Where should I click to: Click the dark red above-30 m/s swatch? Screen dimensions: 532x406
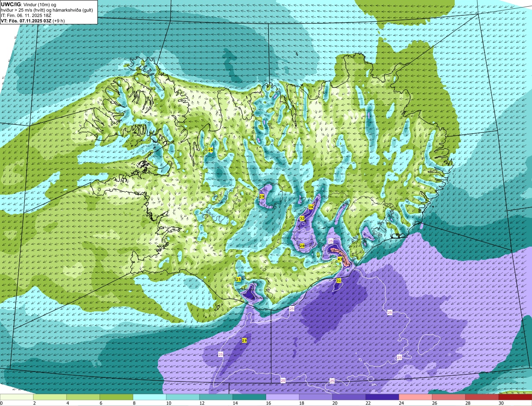(x=515, y=397)
